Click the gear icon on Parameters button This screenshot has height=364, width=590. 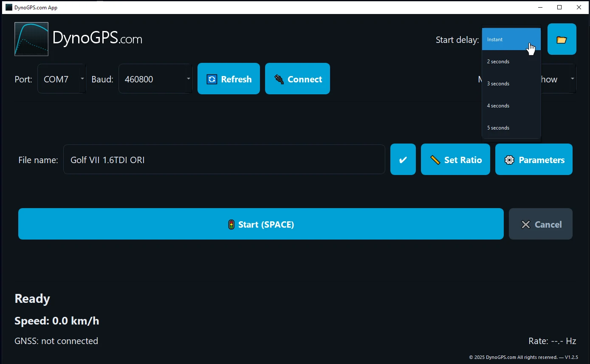click(x=509, y=160)
